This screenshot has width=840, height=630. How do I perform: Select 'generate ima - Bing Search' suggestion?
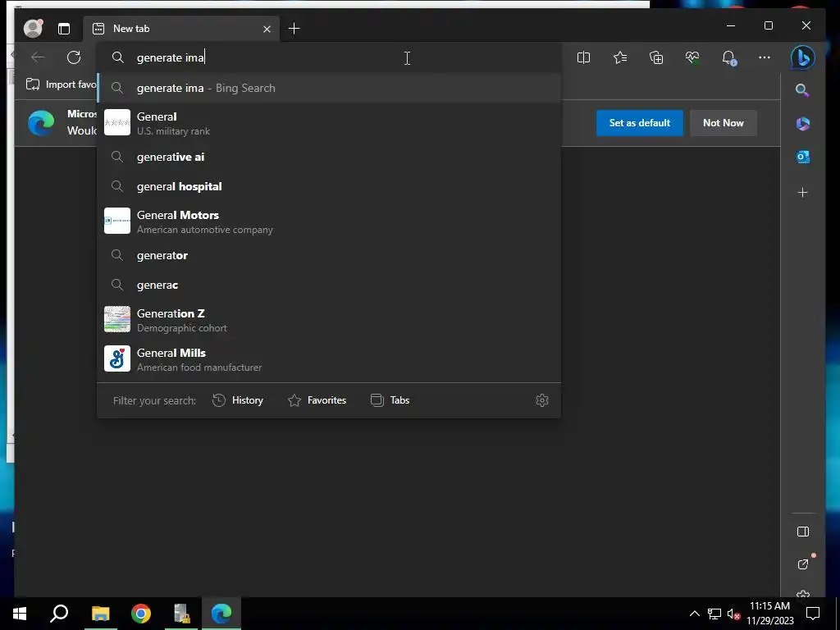click(x=329, y=88)
